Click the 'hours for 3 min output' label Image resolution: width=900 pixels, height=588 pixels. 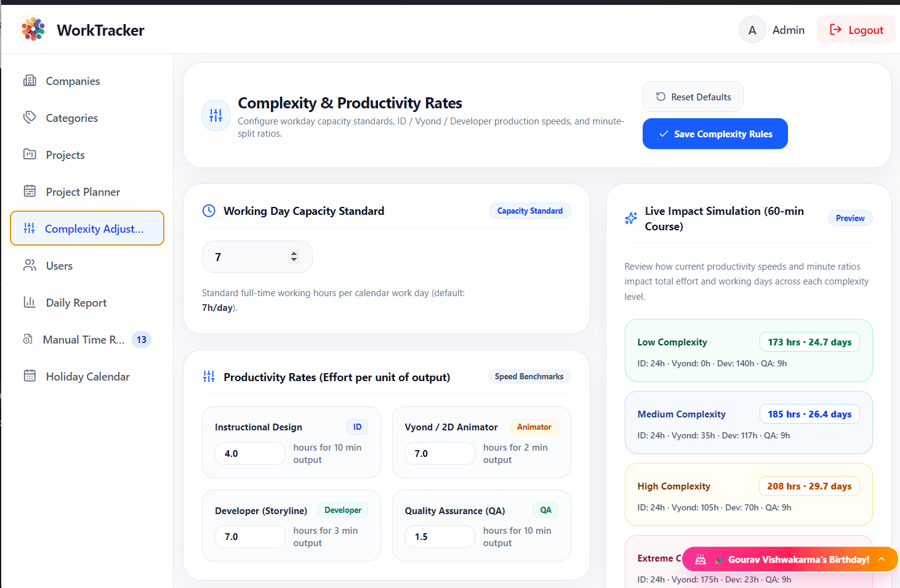(x=326, y=536)
